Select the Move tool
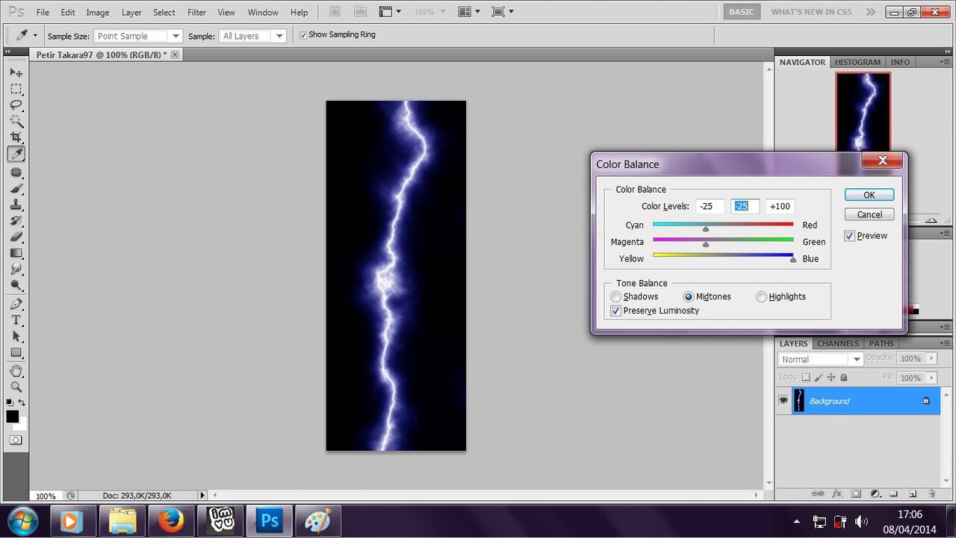Screen dimensions: 956x560 [16, 72]
